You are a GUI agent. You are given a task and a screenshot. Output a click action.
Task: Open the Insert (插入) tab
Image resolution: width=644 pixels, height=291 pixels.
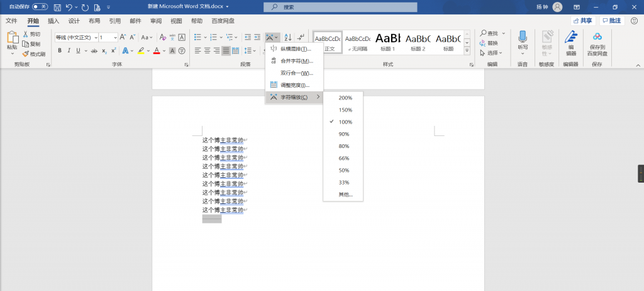pyautogui.click(x=53, y=21)
